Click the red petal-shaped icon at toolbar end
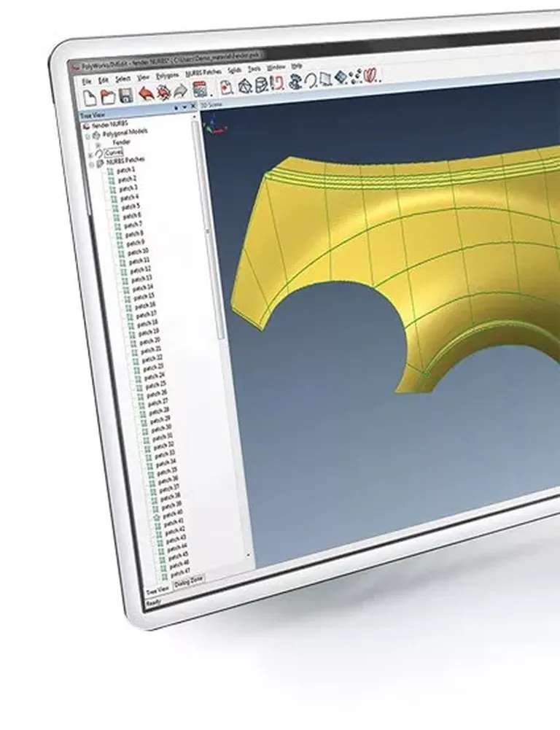560x730 pixels. tap(371, 75)
